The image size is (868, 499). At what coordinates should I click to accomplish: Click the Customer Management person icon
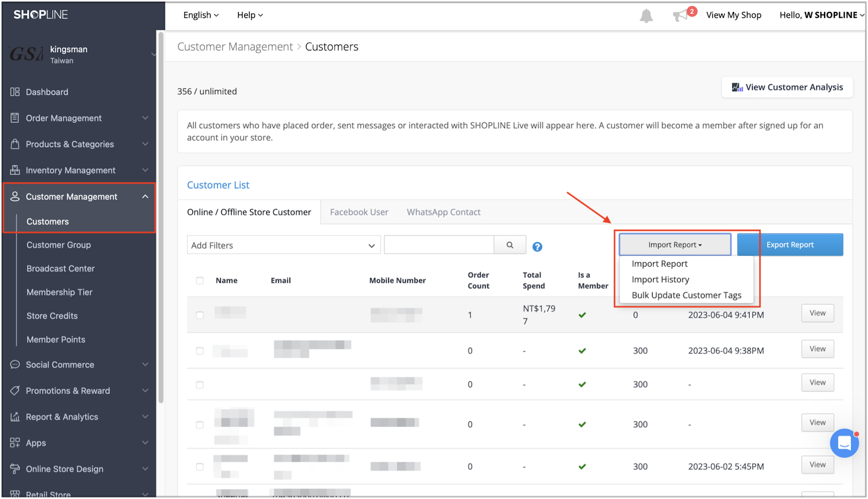pyautogui.click(x=15, y=196)
